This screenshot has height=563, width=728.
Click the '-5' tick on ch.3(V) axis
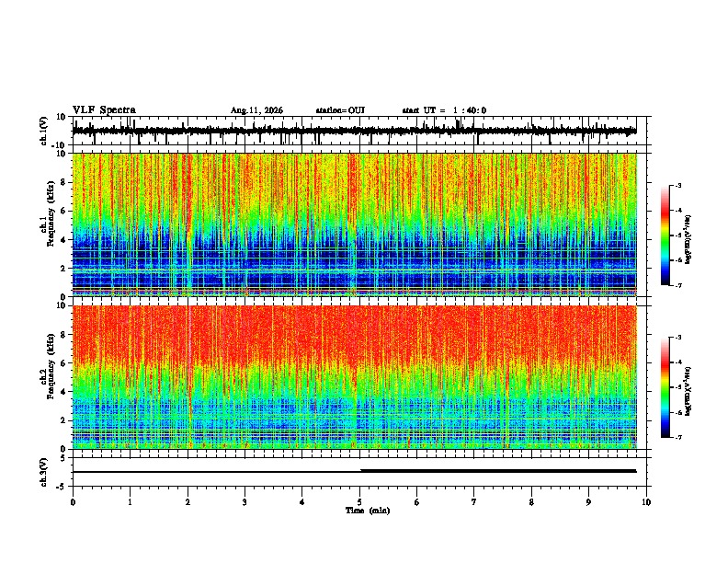pyautogui.click(x=62, y=487)
